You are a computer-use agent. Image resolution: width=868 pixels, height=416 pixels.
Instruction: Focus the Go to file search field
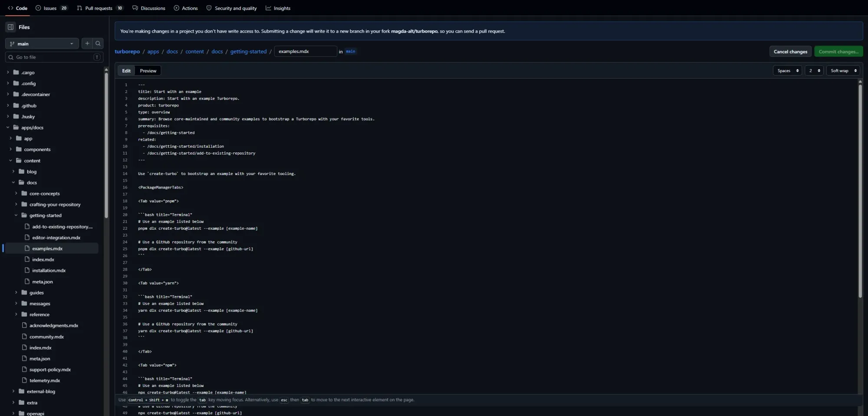54,57
